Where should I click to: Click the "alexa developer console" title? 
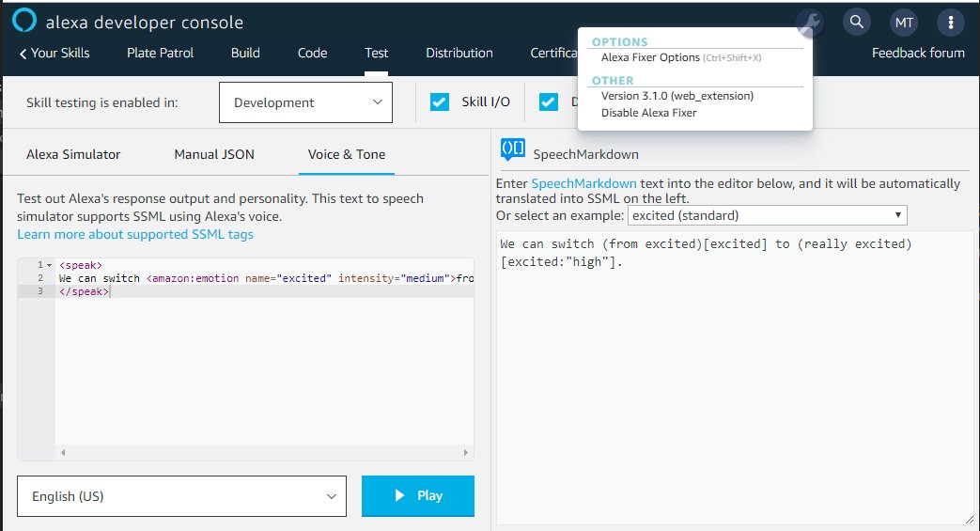tap(145, 23)
